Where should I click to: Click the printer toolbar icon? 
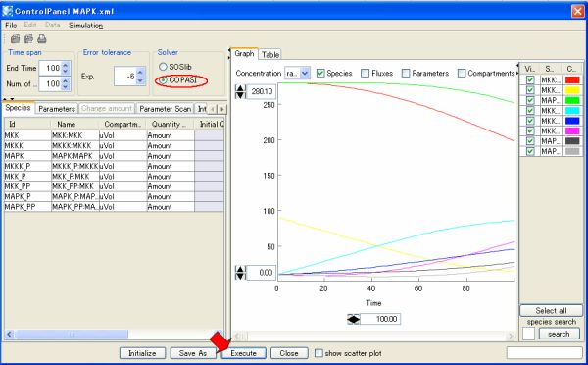click(41, 38)
